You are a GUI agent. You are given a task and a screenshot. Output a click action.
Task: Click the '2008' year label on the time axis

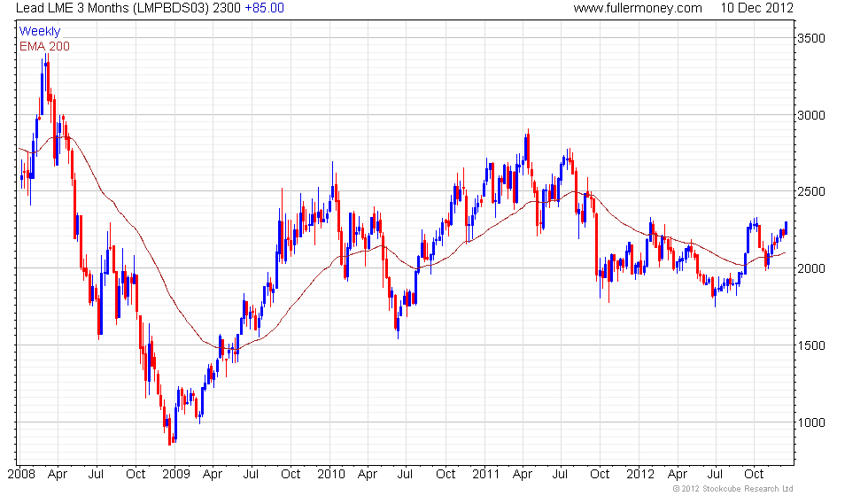(21, 475)
